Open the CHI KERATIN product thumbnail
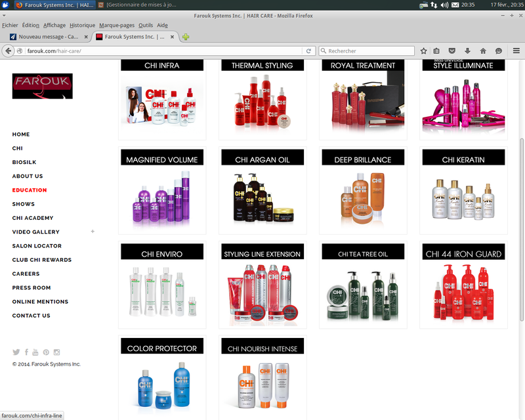525x420 pixels. click(x=463, y=190)
